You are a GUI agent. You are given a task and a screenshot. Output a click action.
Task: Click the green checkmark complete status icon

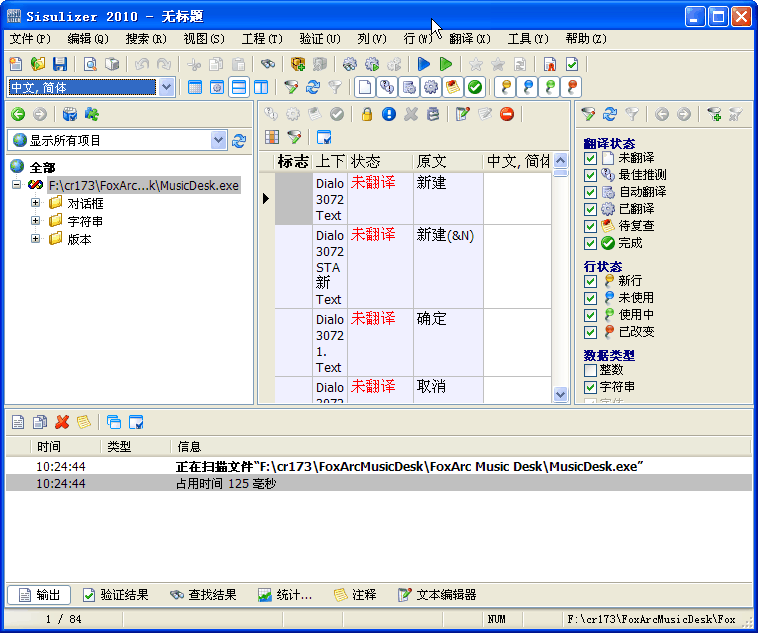click(x=475, y=87)
